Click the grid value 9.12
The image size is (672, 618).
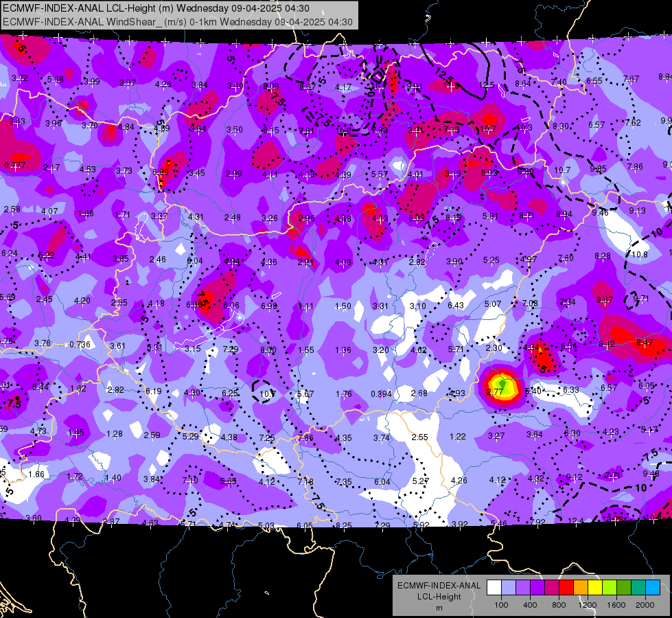coord(574,477)
